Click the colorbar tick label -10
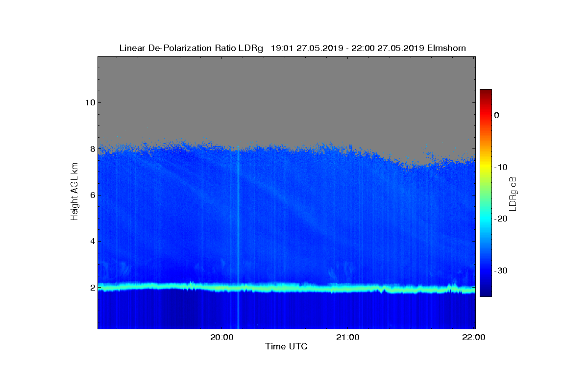The height and width of the screenshot is (392, 588). coord(500,167)
